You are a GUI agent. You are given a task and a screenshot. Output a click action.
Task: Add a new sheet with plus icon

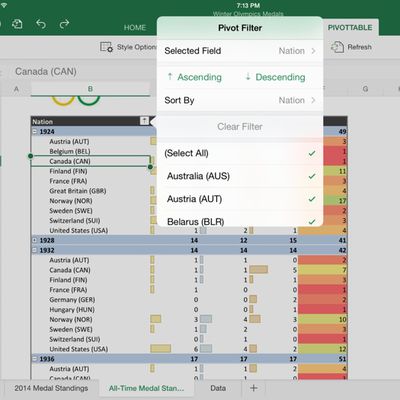coord(254,388)
